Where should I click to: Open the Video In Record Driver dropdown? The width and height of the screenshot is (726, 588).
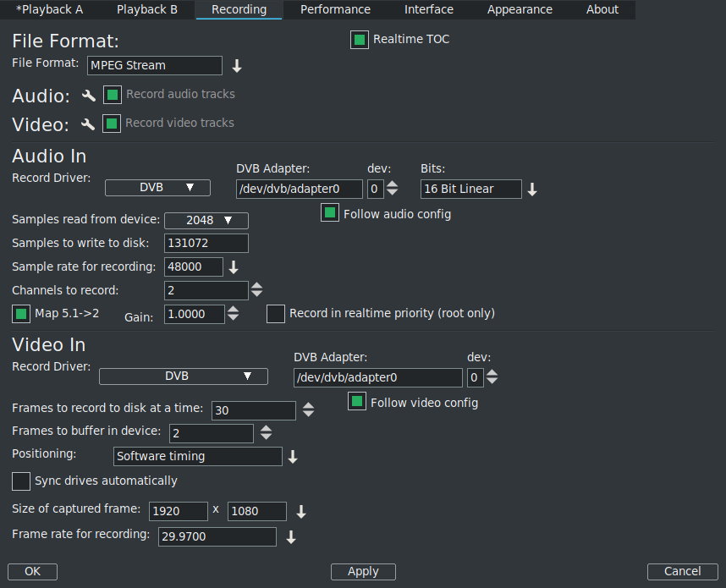(183, 376)
